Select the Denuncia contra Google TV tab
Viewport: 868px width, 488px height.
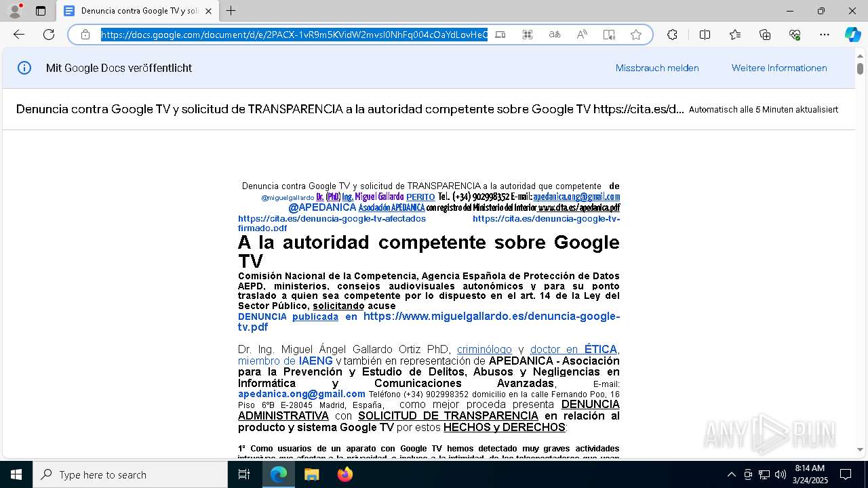point(138,11)
